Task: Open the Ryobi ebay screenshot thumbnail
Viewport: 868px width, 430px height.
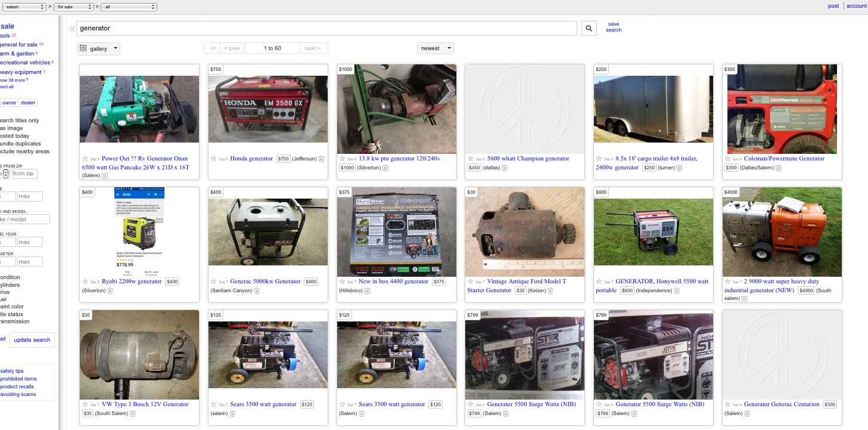Action: (x=139, y=232)
